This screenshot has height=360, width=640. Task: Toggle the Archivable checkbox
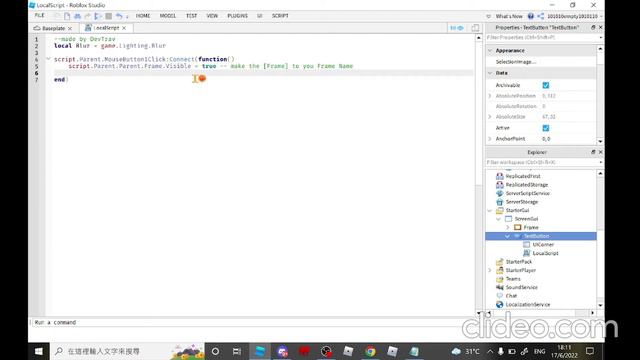tap(546, 85)
